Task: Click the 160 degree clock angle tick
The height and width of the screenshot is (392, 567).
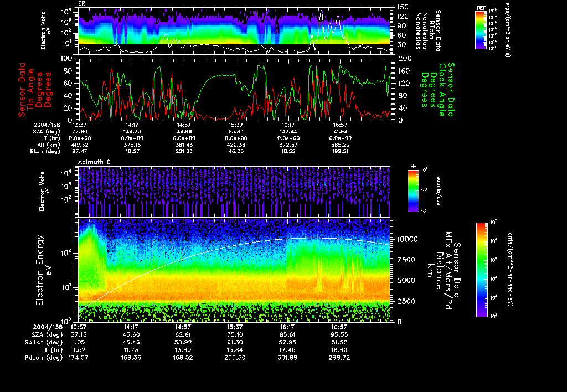Action: [x=405, y=71]
